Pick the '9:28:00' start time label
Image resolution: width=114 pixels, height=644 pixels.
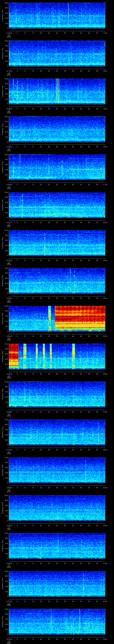[9, 487]
